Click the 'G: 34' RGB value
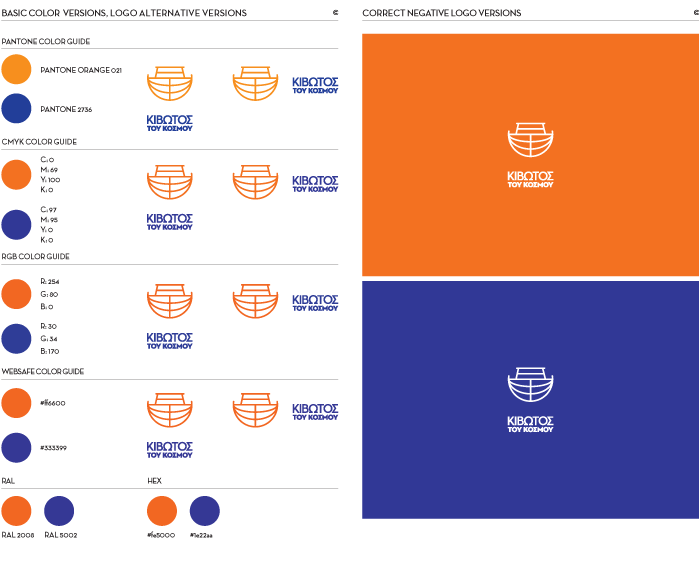 pos(49,339)
